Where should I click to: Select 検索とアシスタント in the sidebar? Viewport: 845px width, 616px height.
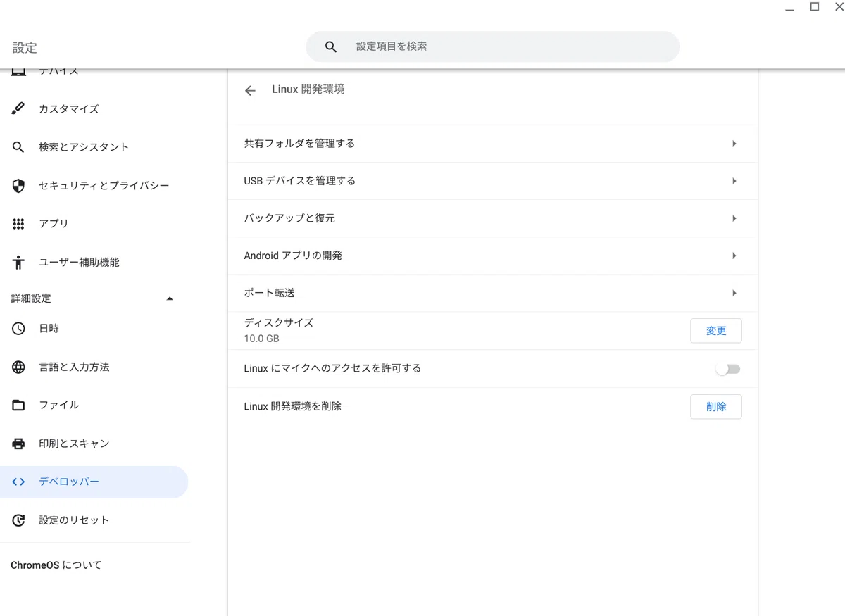pyautogui.click(x=94, y=147)
